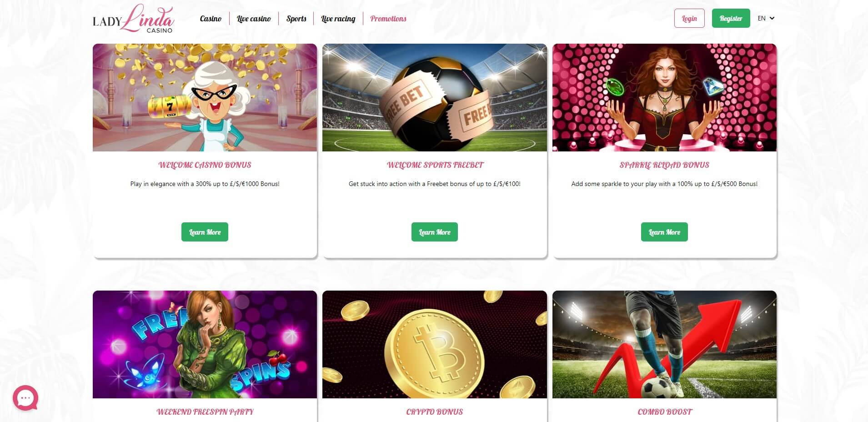Click the Lady Linda Casino logo

click(x=133, y=19)
